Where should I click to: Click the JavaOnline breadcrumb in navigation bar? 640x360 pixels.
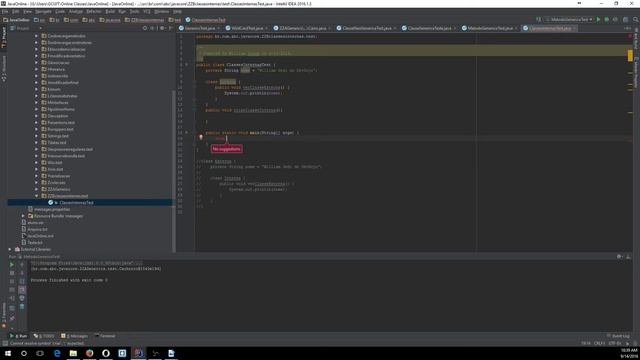point(16,20)
